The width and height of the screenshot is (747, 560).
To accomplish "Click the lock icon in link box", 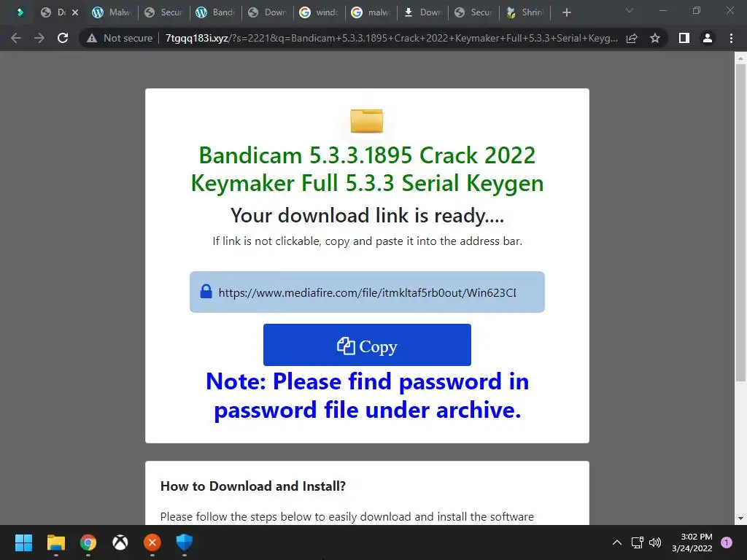I will coord(206,291).
